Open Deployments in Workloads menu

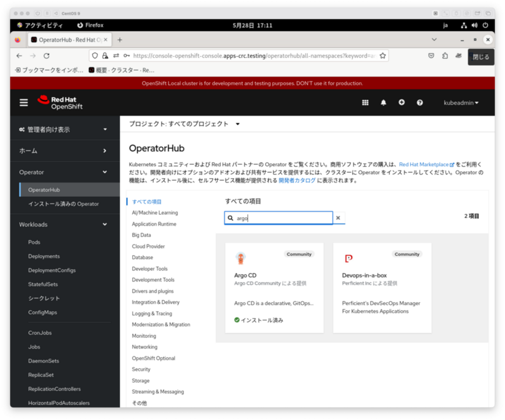tap(44, 256)
